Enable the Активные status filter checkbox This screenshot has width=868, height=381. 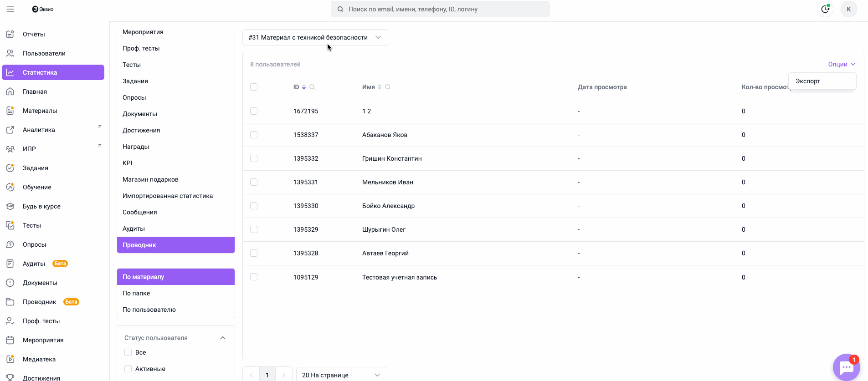(128, 369)
